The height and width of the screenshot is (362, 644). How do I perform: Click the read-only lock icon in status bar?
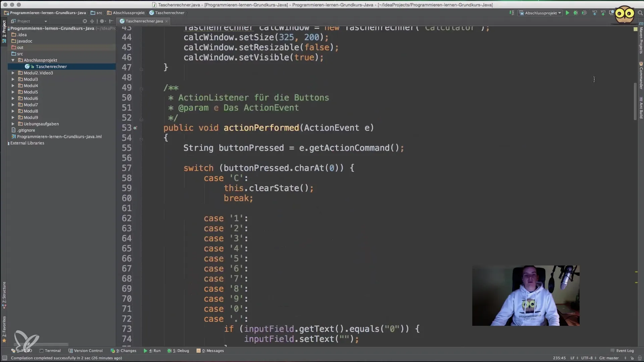tap(632, 358)
